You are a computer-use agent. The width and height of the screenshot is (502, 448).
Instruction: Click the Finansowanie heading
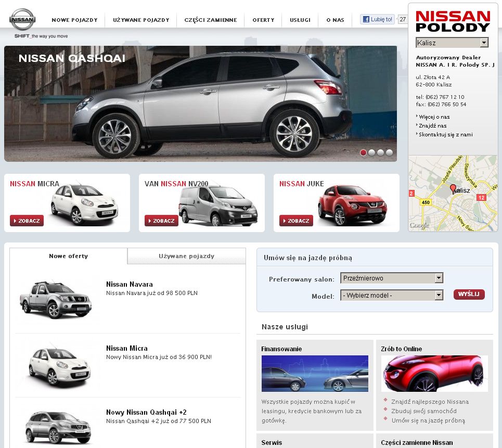[281, 349]
